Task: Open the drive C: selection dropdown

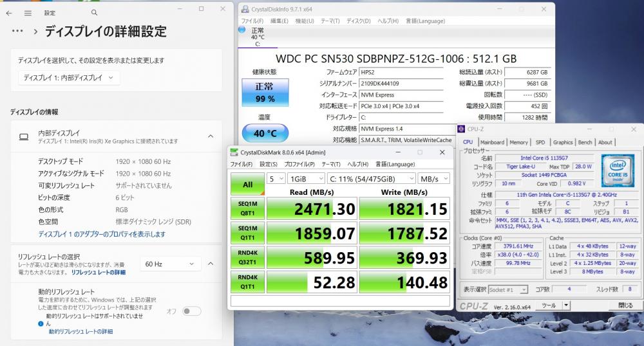Action: [x=372, y=179]
